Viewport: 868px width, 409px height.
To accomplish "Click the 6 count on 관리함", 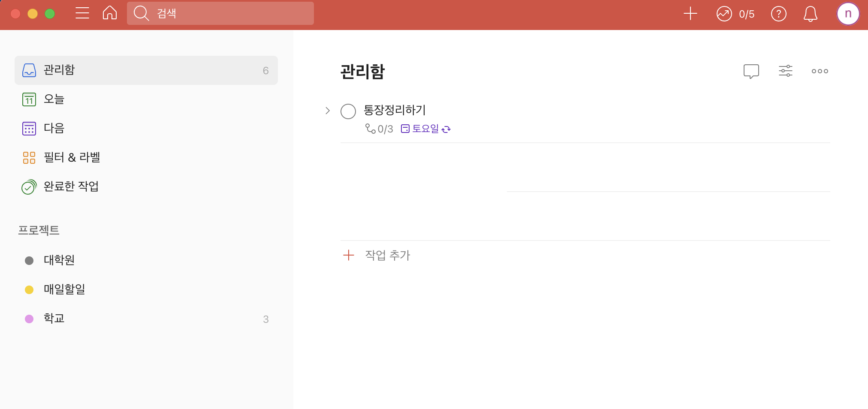I will (x=266, y=71).
